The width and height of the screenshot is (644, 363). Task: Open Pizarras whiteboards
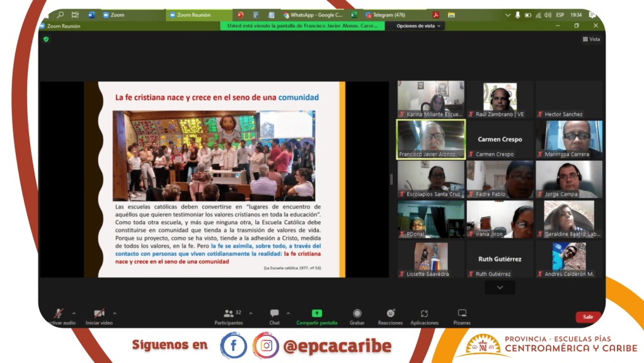coord(462,316)
